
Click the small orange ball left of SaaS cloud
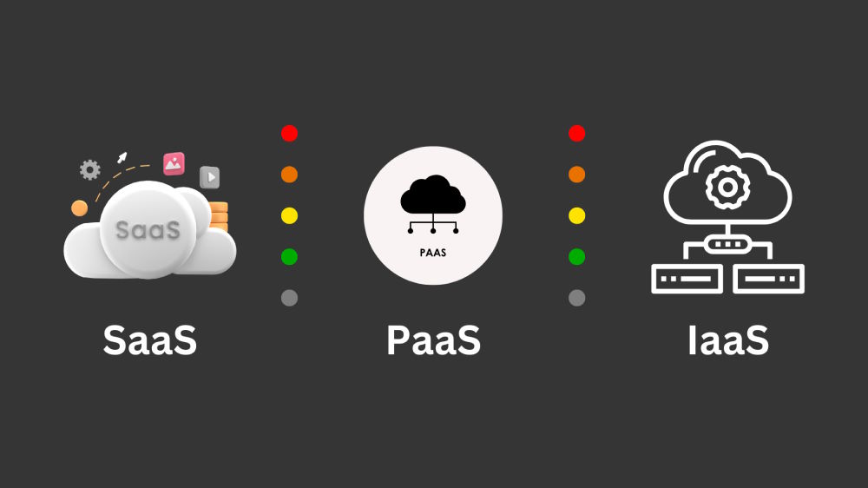(x=80, y=208)
